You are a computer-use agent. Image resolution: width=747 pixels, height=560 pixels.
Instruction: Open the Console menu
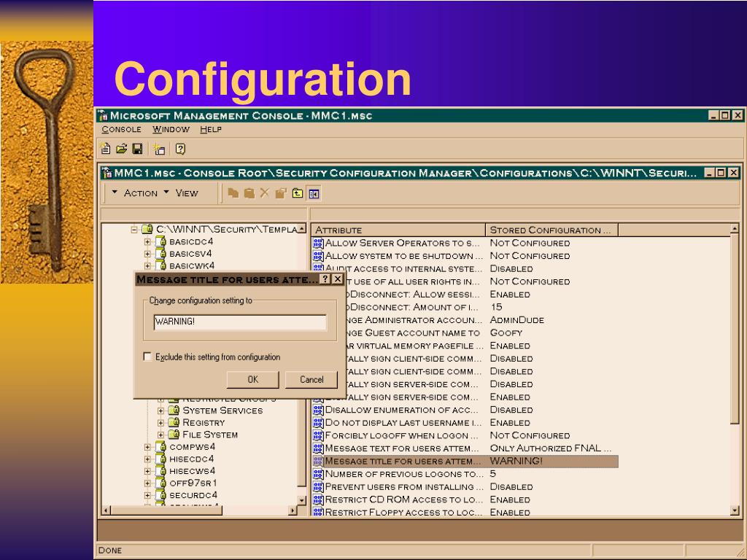coord(122,130)
